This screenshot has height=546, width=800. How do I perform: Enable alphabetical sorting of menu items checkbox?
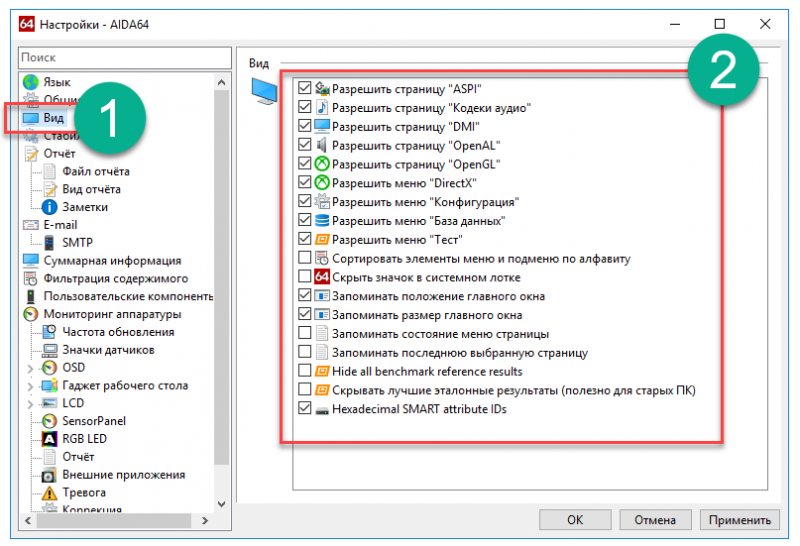(x=305, y=258)
